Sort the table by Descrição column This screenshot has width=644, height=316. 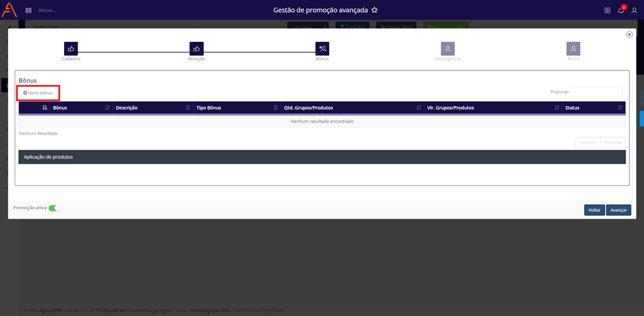[x=152, y=108]
